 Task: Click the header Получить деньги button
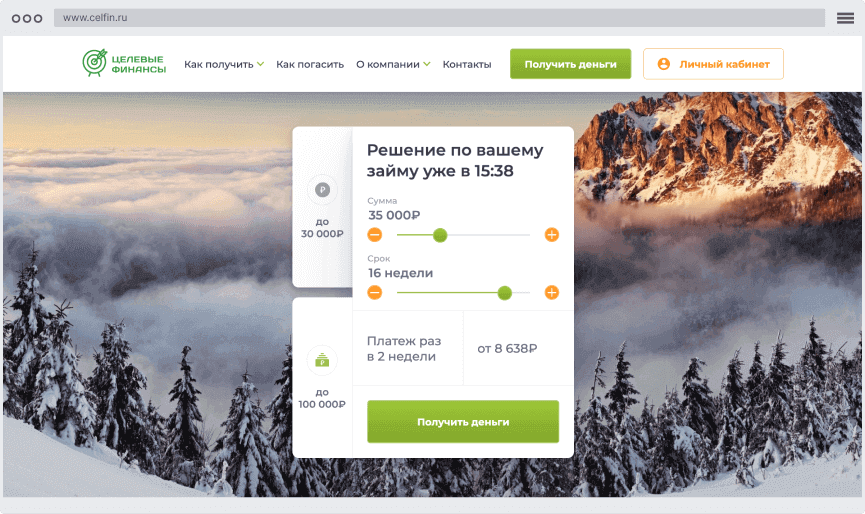(570, 64)
